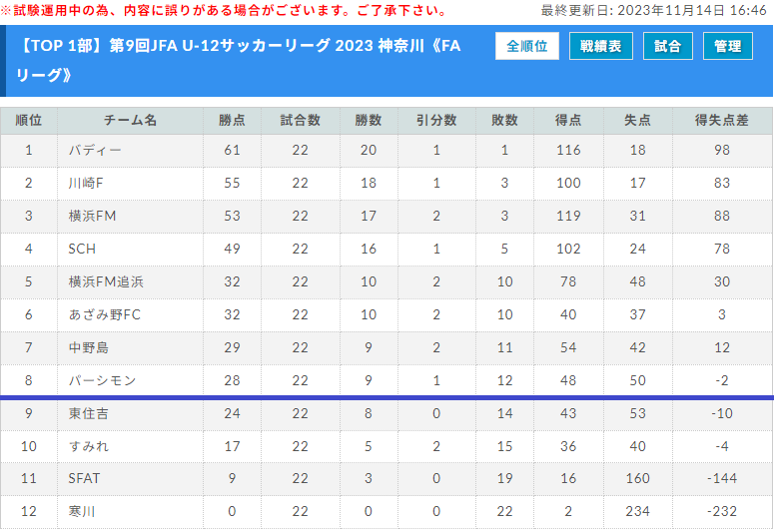Click team name パーシモン
Screen dimensions: 774x532
click(x=102, y=380)
